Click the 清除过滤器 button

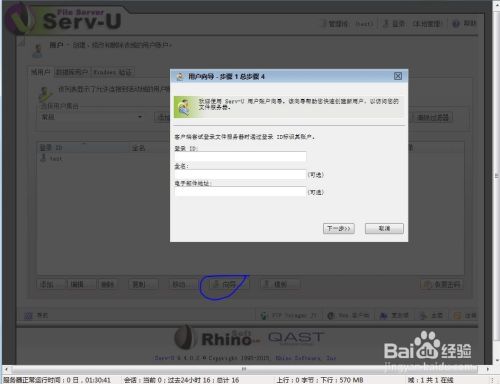pos(433,117)
